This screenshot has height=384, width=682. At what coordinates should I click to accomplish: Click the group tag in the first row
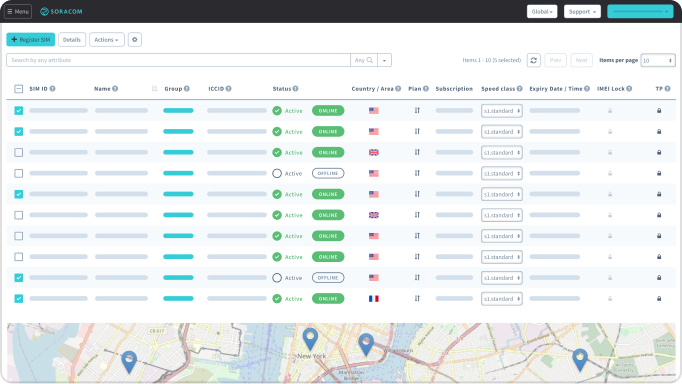tap(178, 110)
